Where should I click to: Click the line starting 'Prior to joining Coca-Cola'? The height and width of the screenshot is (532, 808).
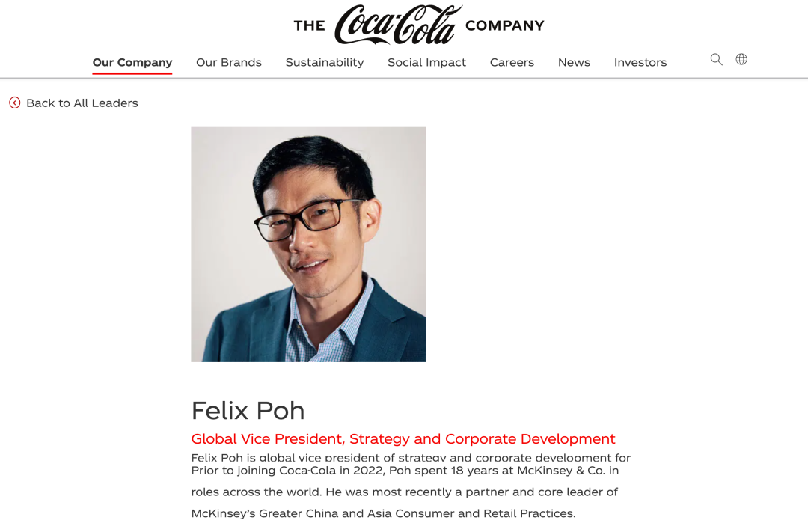coord(405,471)
